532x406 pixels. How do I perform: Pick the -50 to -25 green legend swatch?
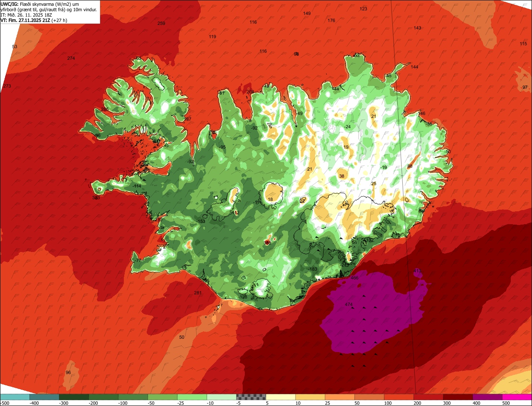pyautogui.click(x=162, y=397)
